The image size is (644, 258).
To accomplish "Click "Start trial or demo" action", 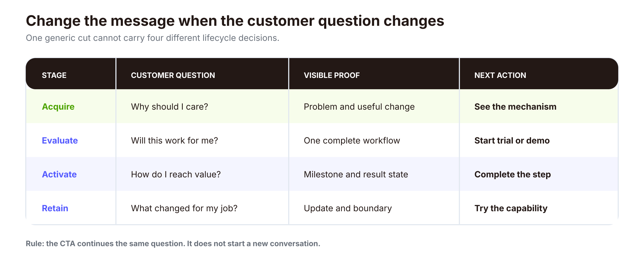I will 512,141.
